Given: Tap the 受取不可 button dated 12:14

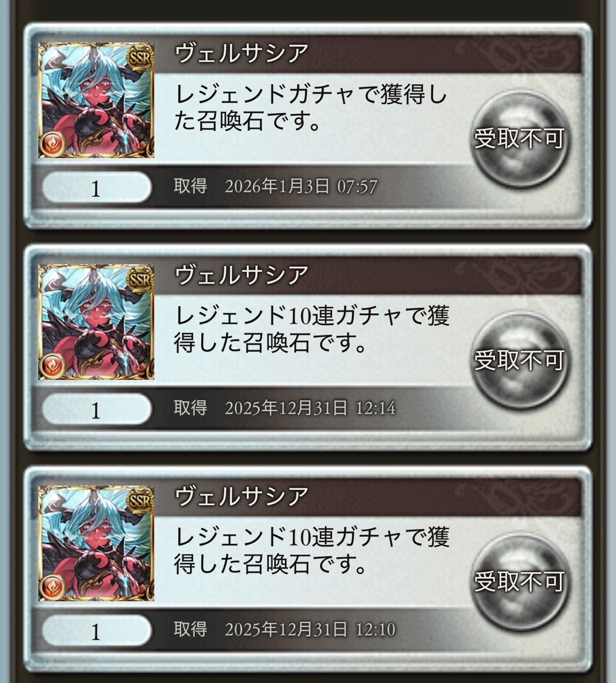Looking at the screenshot, I should [x=519, y=360].
